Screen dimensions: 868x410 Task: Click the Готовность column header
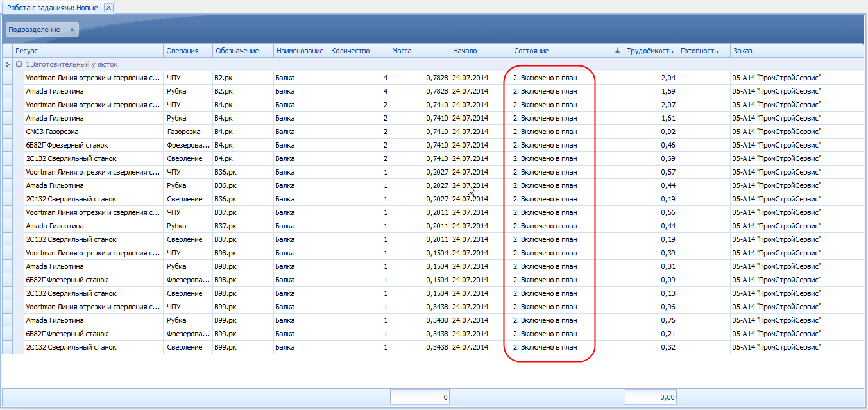point(699,51)
